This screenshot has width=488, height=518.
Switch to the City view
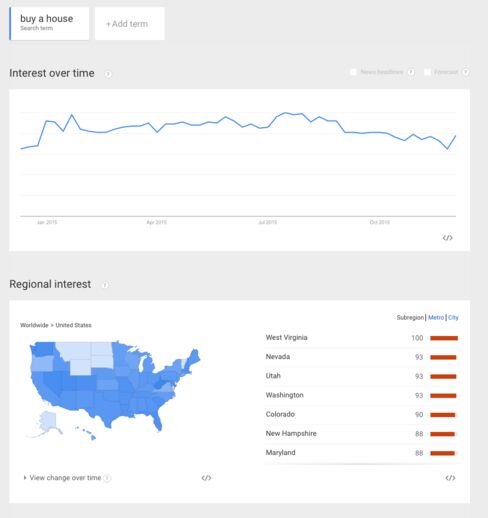pyautogui.click(x=453, y=317)
